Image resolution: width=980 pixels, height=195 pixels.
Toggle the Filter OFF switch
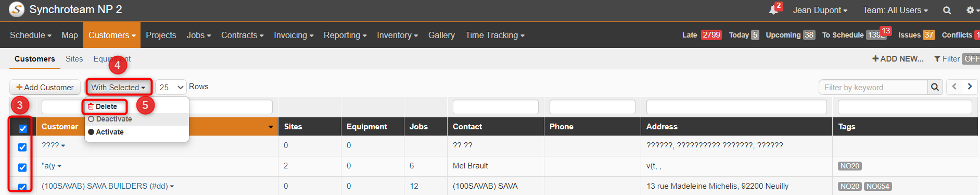(x=971, y=59)
